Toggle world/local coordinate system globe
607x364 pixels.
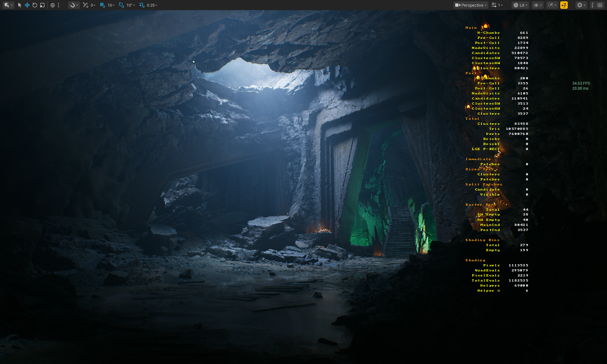pyautogui.click(x=52, y=5)
